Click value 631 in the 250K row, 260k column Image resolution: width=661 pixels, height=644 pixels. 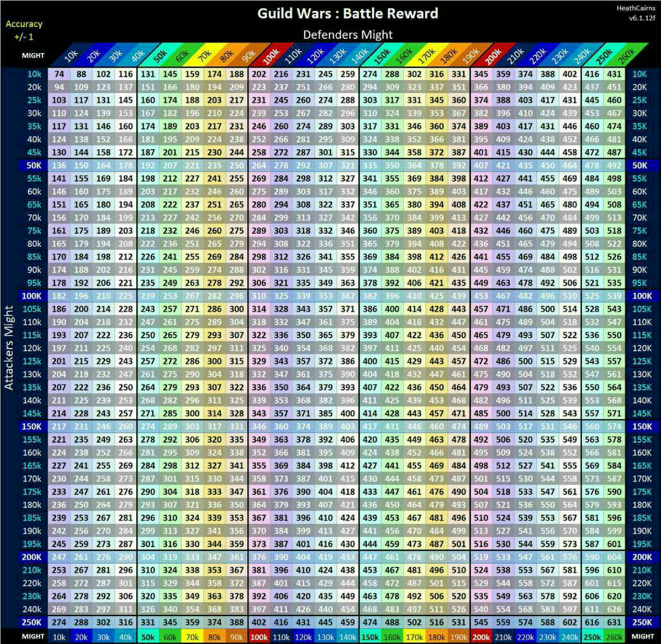coord(614,622)
